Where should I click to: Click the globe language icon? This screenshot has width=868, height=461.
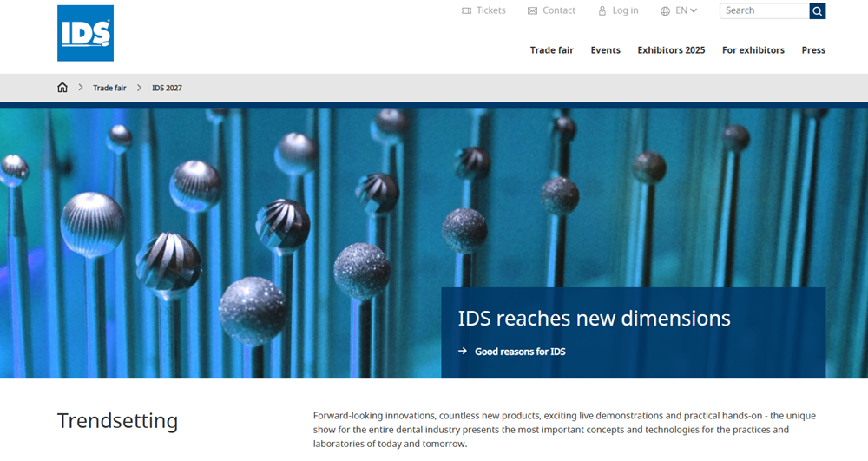665,10
